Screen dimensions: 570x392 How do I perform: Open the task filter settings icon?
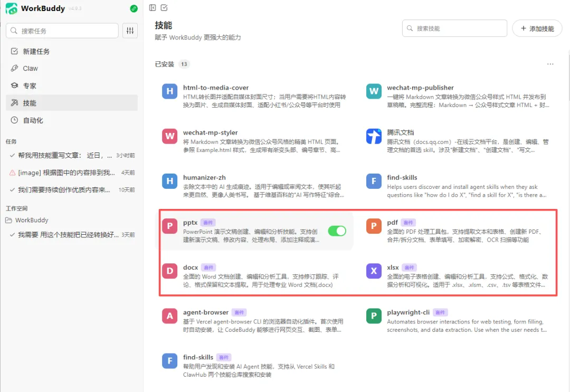130,31
